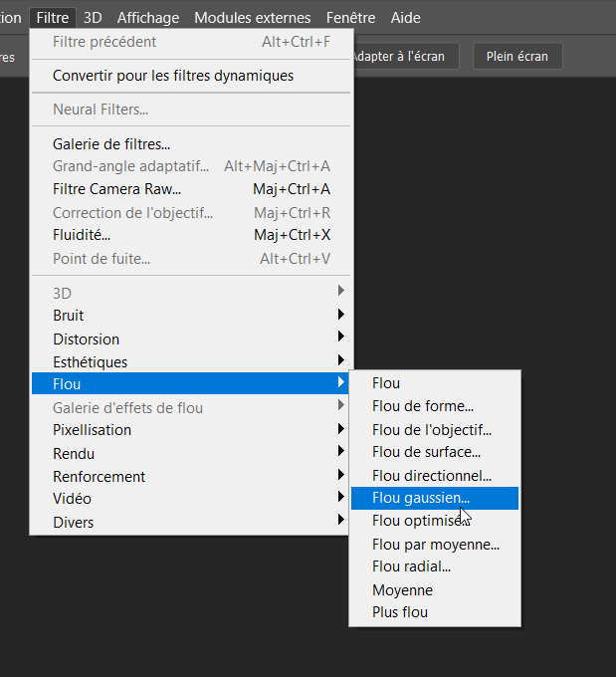Open the Esthétiques submenu

click(x=90, y=362)
